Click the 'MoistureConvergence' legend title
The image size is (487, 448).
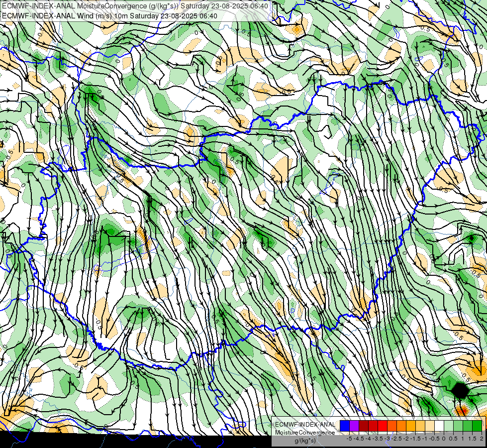[305, 433]
